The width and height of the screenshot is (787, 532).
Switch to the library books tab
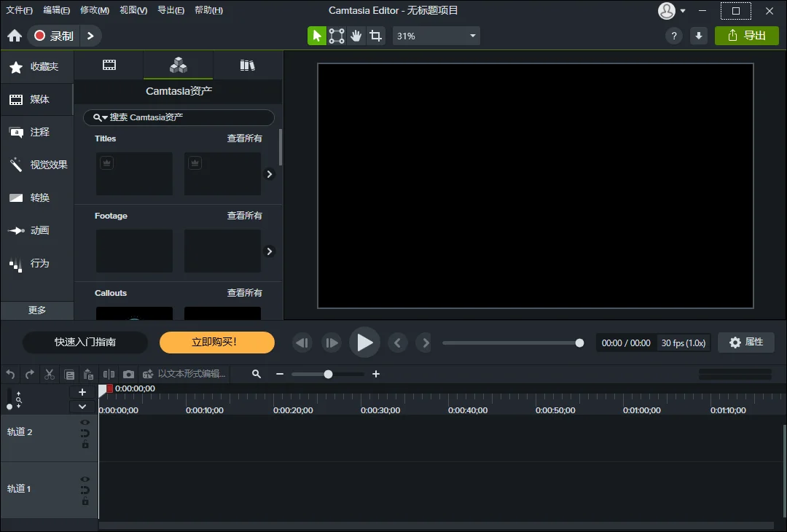(248, 66)
